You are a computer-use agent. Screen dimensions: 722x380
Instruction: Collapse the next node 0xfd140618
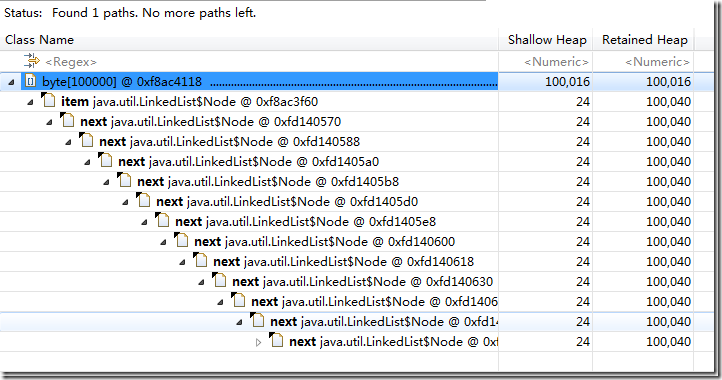(182, 262)
